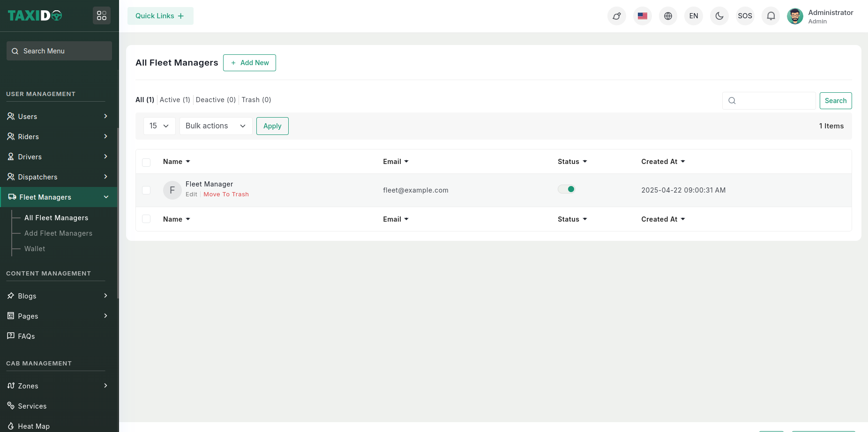The height and width of the screenshot is (432, 868).
Task: Open the 15 per-page dropdown
Action: pos(159,126)
